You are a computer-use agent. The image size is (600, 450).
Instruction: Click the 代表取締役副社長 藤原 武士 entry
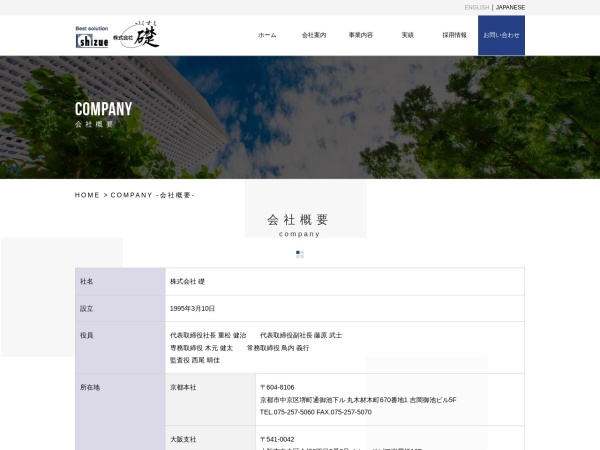click(301, 335)
